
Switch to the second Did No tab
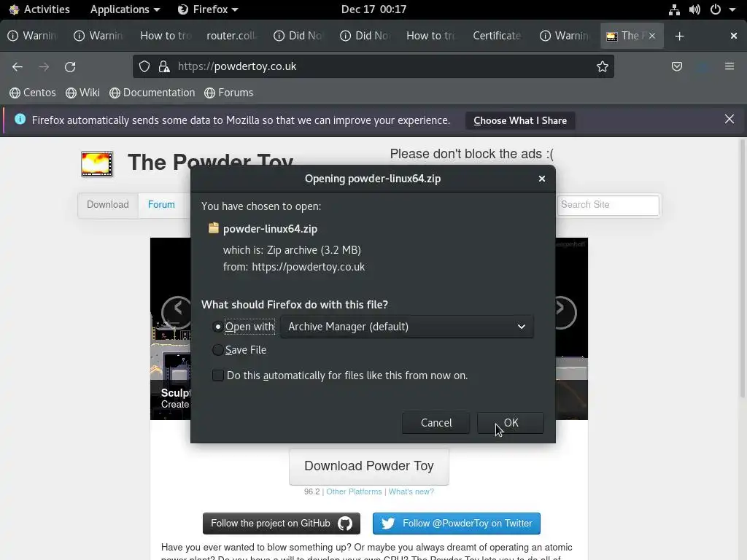click(x=365, y=36)
